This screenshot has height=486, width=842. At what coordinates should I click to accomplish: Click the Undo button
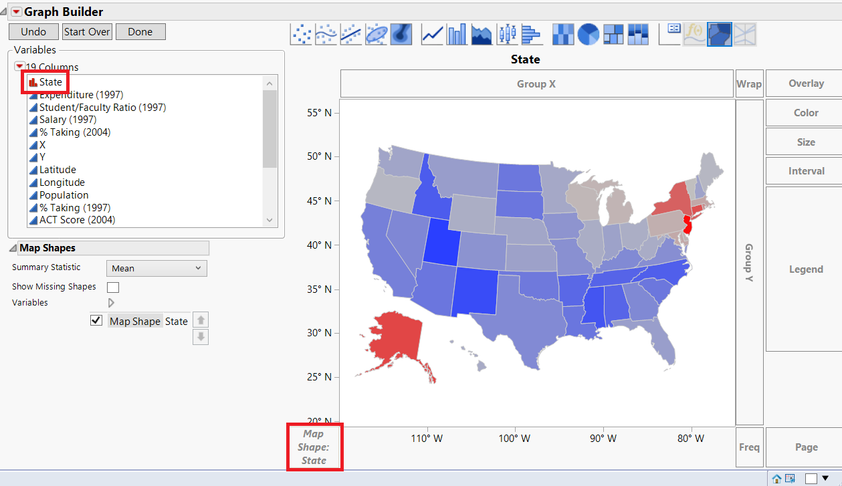(x=33, y=32)
